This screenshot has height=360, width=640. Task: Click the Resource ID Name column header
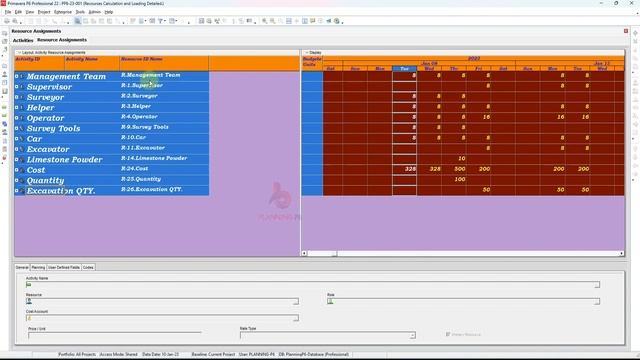click(164, 63)
